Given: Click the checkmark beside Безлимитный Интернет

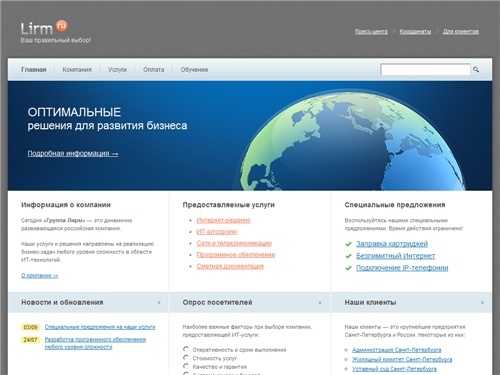Looking at the screenshot, I should click(x=348, y=256).
